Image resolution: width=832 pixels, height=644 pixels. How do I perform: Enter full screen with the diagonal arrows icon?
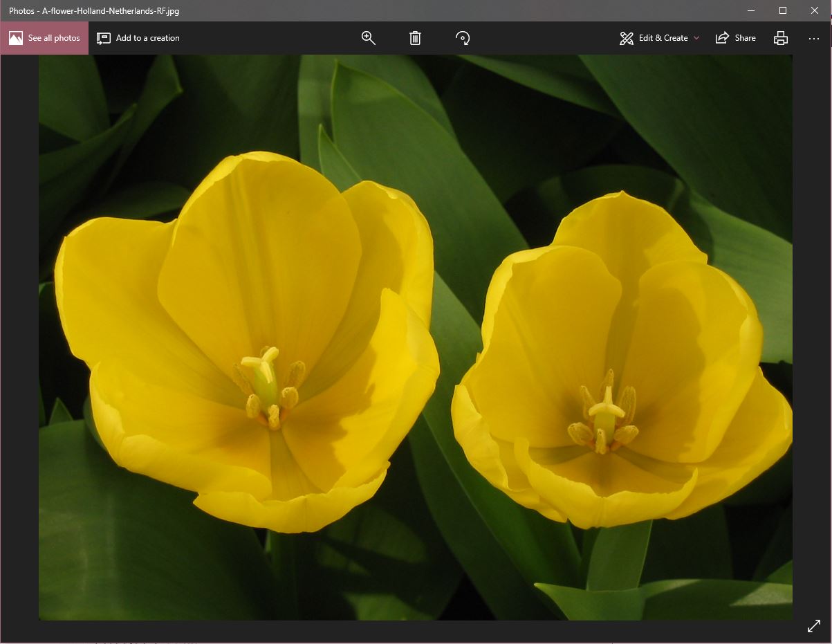(814, 626)
